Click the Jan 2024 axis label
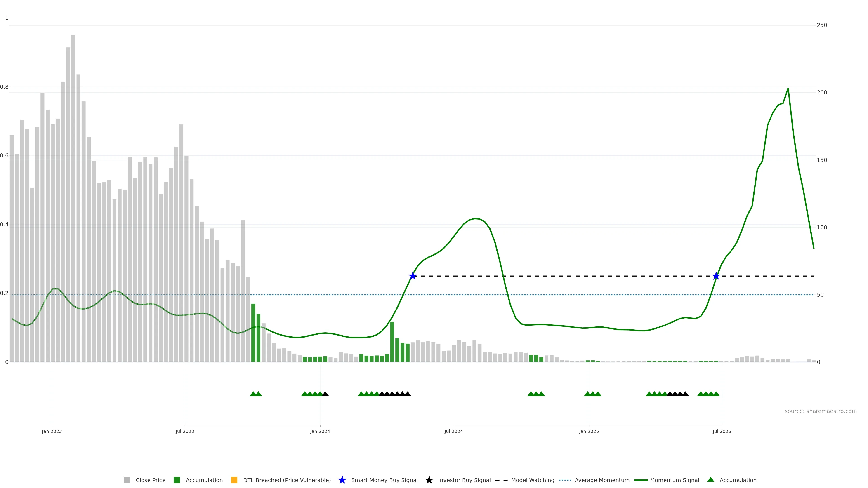The height and width of the screenshot is (488, 868). coord(320,431)
